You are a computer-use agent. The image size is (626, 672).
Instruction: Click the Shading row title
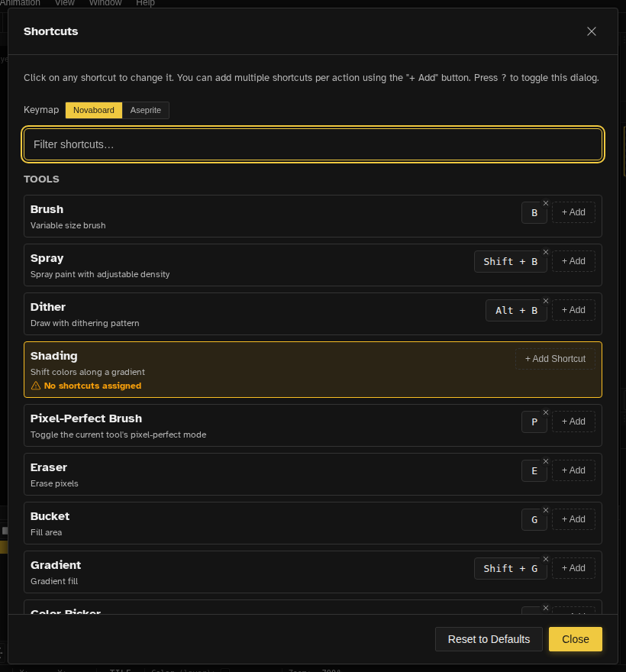pos(54,356)
